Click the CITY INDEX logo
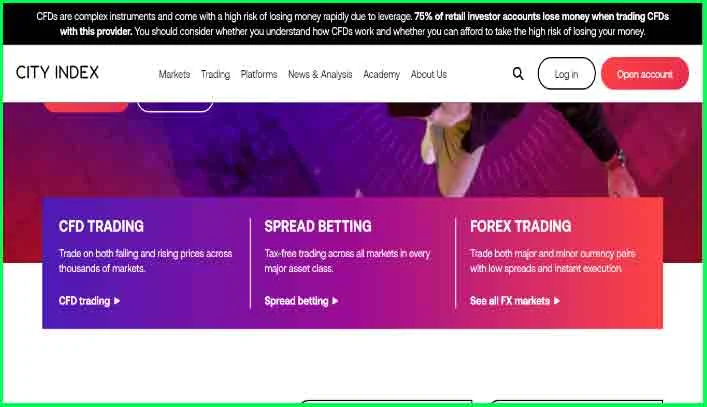Screen dimensions: 707x407 click(x=57, y=73)
